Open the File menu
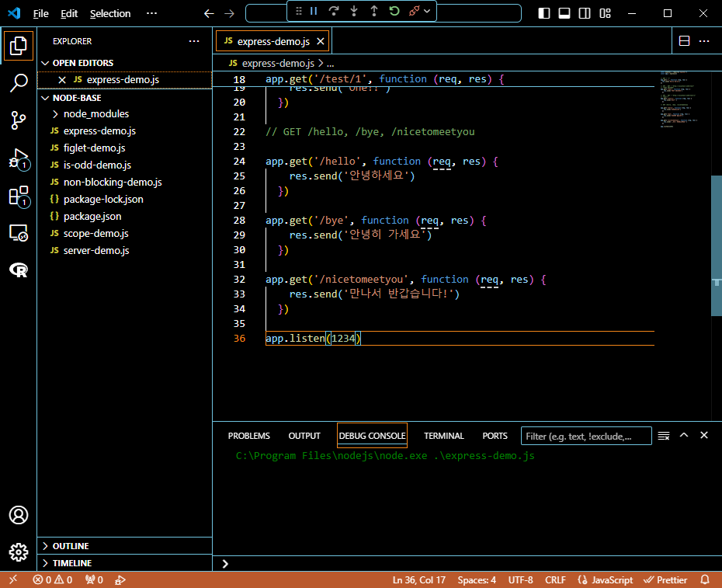The image size is (722, 588). point(40,14)
